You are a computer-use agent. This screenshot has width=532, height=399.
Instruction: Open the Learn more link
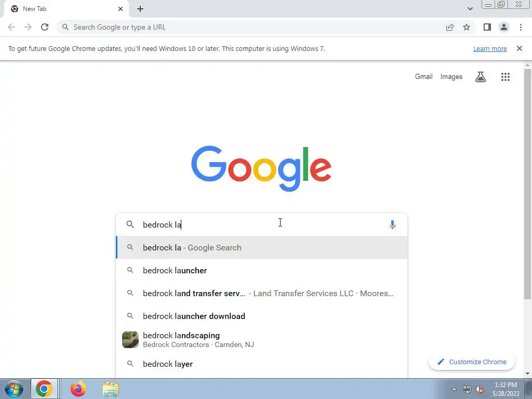click(x=490, y=48)
